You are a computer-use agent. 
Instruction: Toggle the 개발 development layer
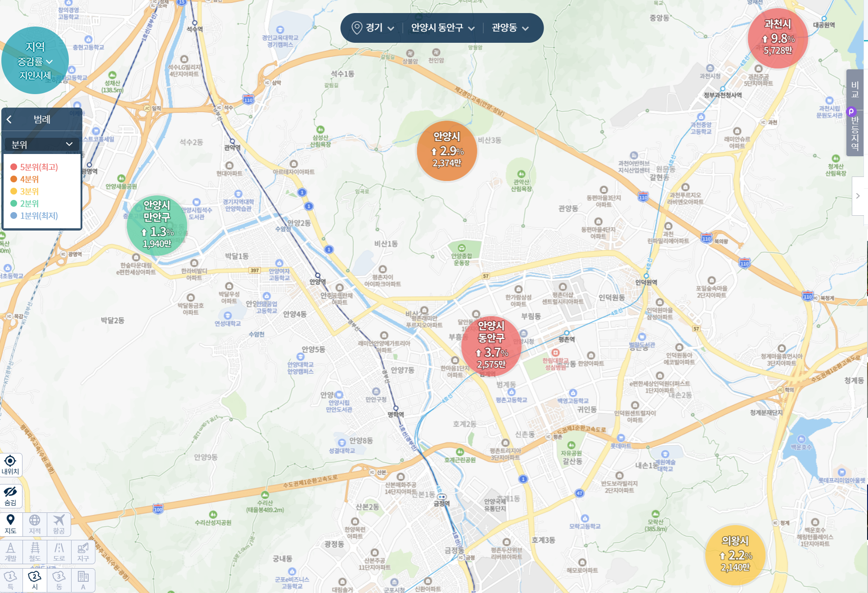tap(10, 552)
